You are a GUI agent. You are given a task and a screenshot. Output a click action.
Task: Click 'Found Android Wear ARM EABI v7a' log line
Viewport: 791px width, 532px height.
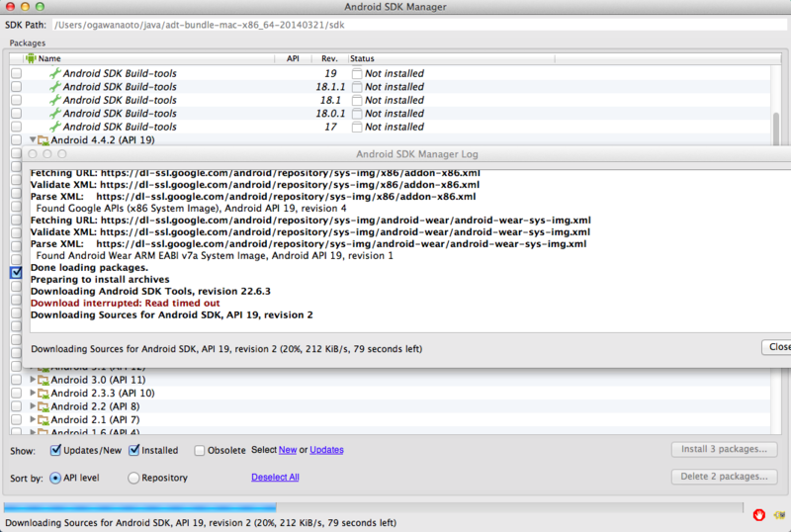(x=215, y=256)
